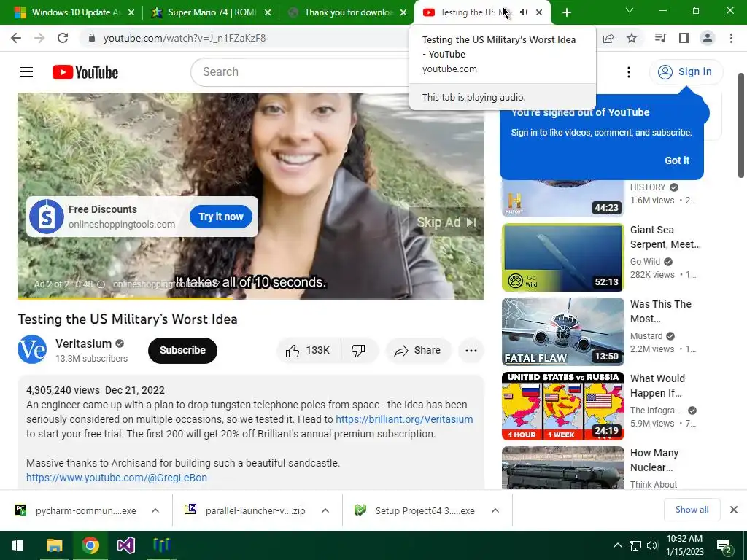Go to the YouTube home logo
This screenshot has height=560, width=747.
point(85,72)
